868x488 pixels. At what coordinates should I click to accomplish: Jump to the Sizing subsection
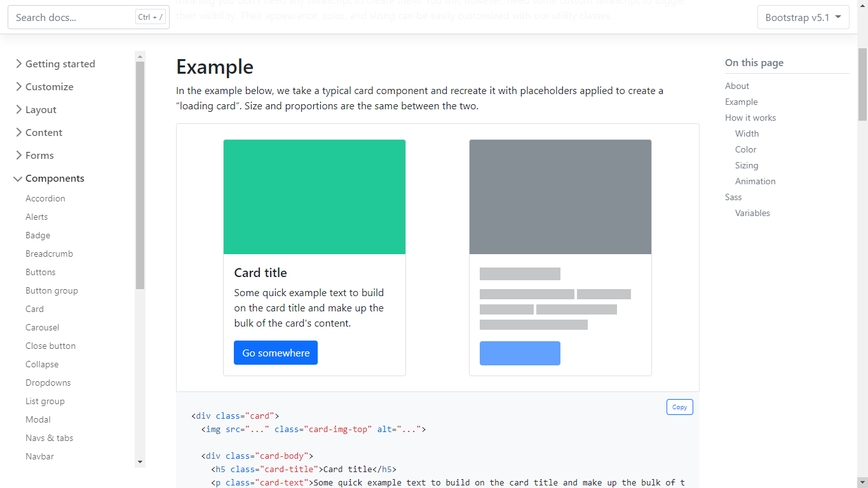[x=747, y=165]
